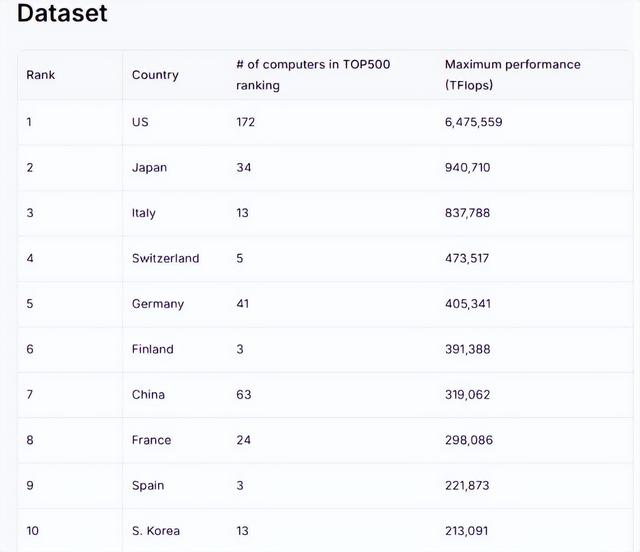Image resolution: width=640 pixels, height=552 pixels.
Task: Click the Maximum performance (TFlops) header
Action: (x=512, y=75)
